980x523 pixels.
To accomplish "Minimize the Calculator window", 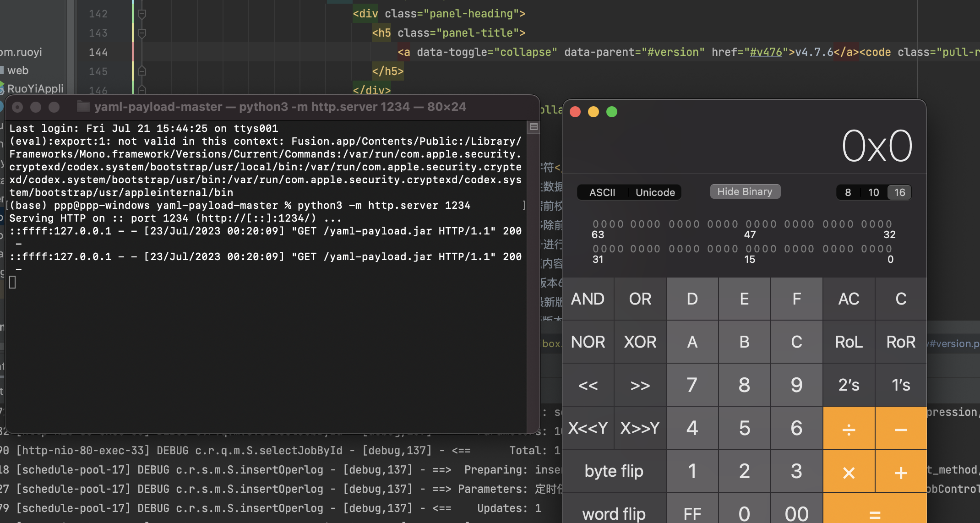I will (x=593, y=112).
